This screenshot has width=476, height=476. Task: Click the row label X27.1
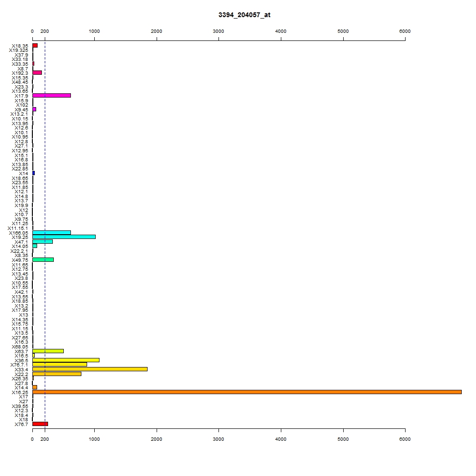[x=21, y=146]
